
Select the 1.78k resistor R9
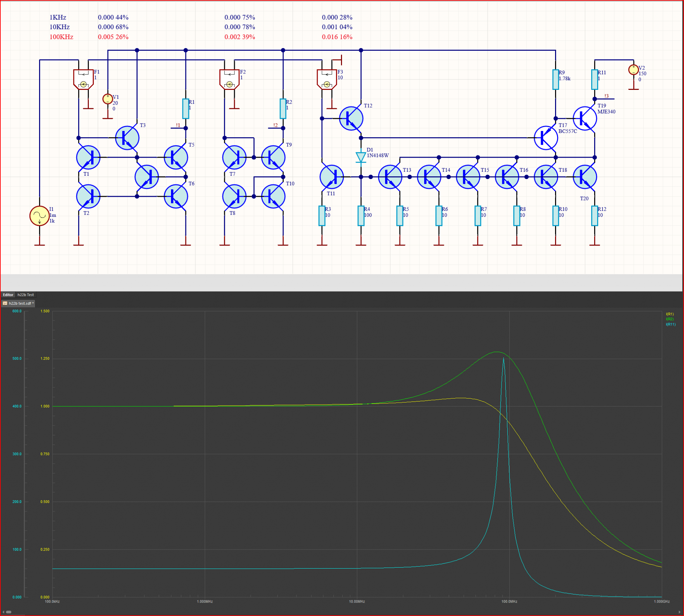click(555, 80)
